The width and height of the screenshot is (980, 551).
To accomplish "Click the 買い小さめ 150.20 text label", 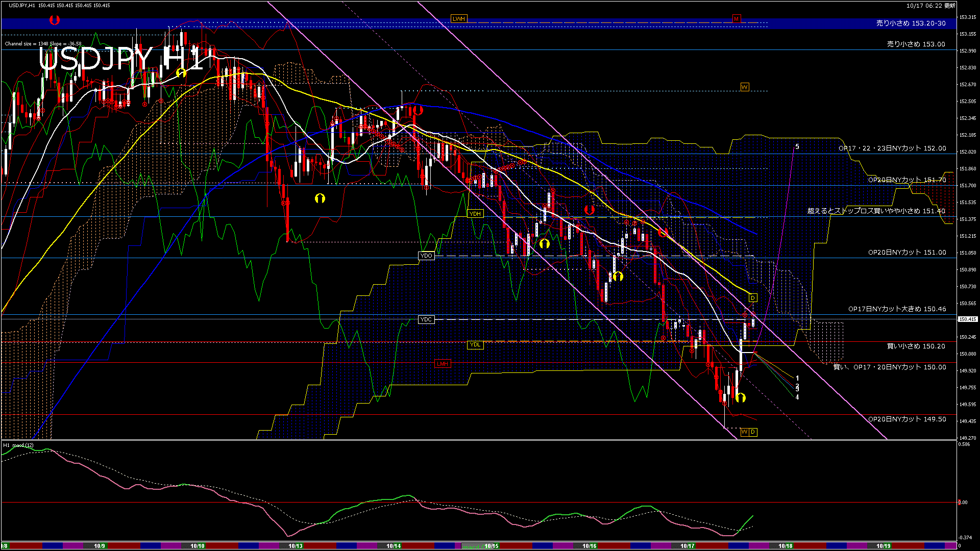I will pyautogui.click(x=916, y=346).
